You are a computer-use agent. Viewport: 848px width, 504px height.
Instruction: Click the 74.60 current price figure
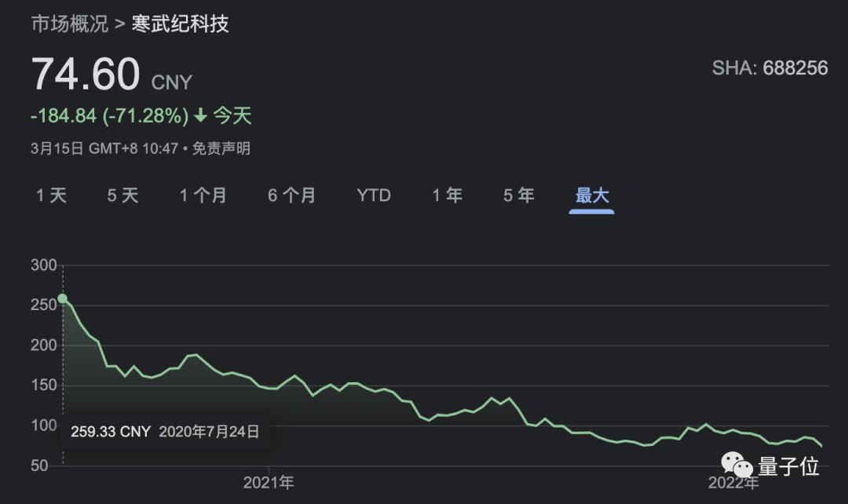click(x=86, y=75)
